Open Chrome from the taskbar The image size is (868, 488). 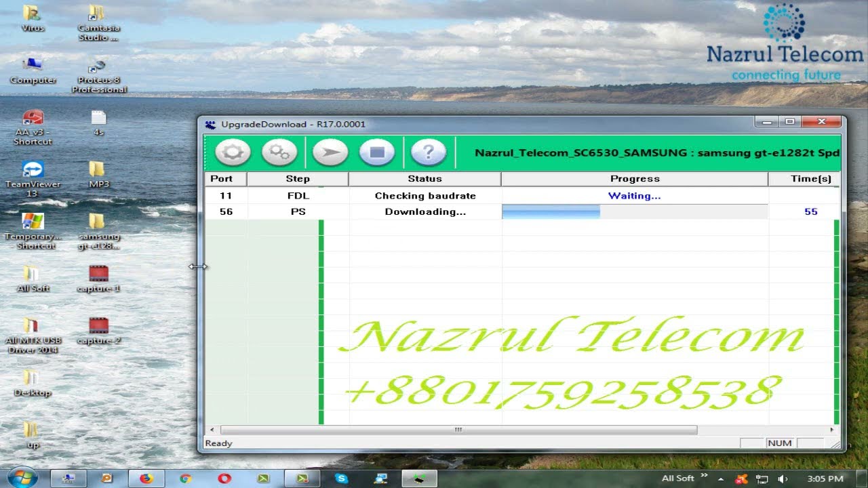tap(185, 479)
